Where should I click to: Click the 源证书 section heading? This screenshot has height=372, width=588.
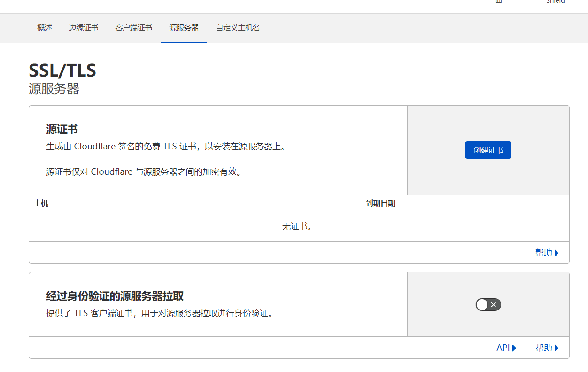point(62,130)
